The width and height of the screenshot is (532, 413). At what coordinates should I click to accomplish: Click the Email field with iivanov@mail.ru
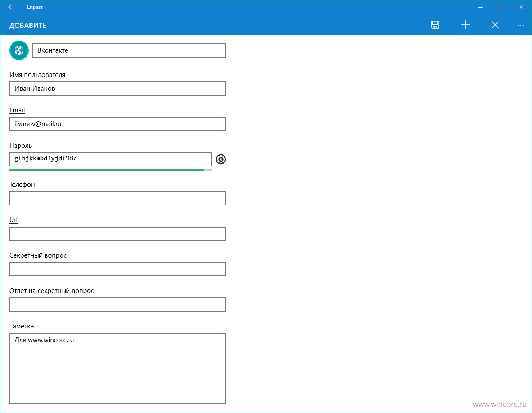pyautogui.click(x=118, y=124)
